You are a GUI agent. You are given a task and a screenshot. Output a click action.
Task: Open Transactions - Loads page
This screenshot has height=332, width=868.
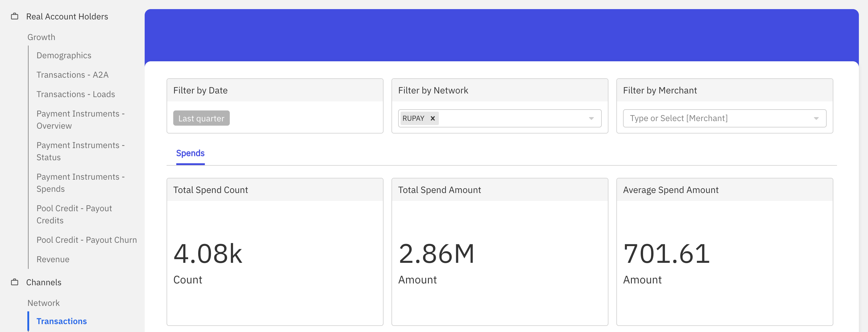coord(75,94)
